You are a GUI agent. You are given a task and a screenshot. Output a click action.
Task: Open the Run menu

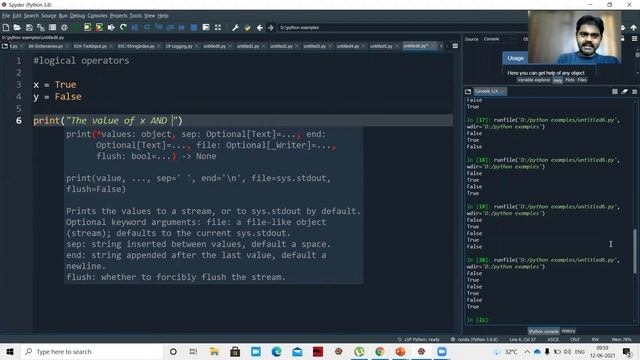[x=63, y=16]
